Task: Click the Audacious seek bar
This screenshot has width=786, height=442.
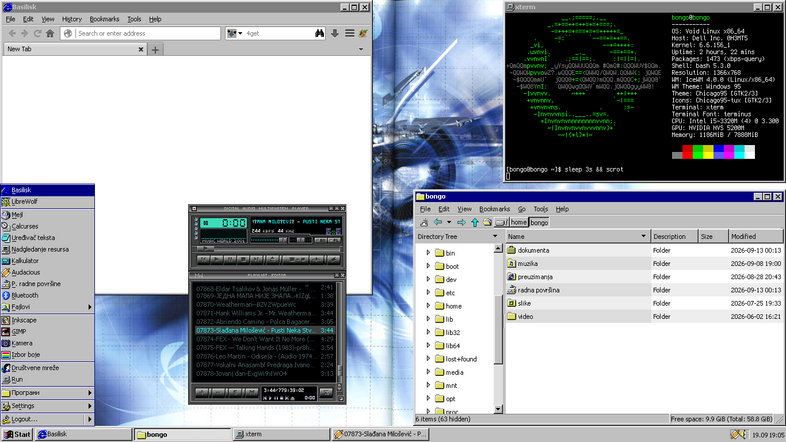Action: pos(266,249)
